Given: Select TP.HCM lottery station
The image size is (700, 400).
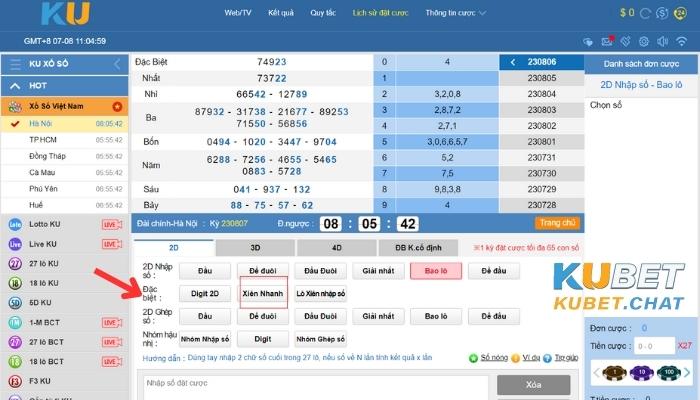Looking at the screenshot, I should tap(65, 140).
